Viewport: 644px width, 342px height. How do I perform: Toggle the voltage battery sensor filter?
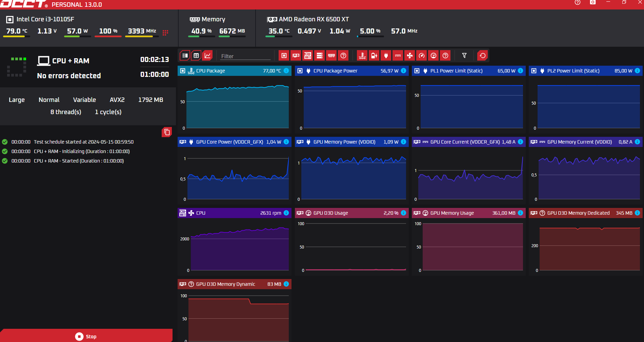coord(374,56)
